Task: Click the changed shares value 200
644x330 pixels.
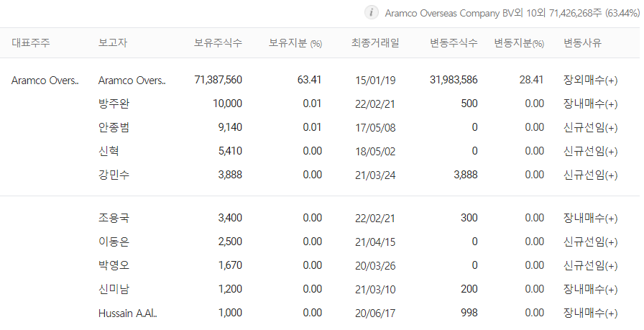Action: (469, 289)
